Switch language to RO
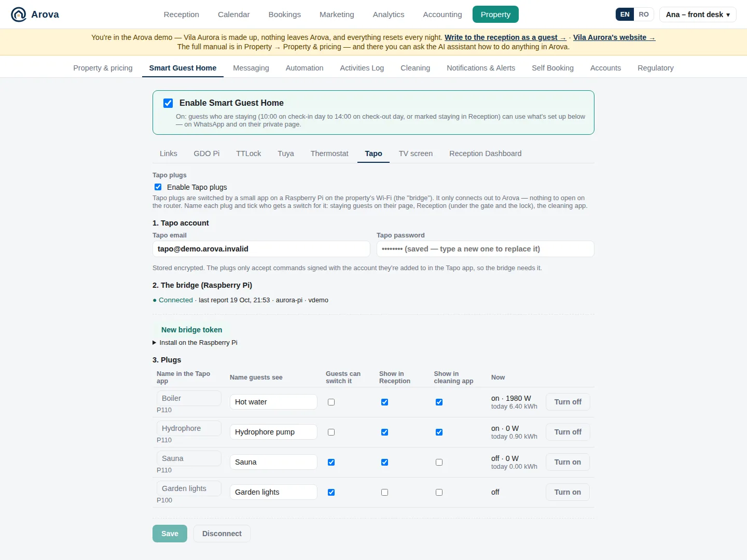 pos(643,15)
